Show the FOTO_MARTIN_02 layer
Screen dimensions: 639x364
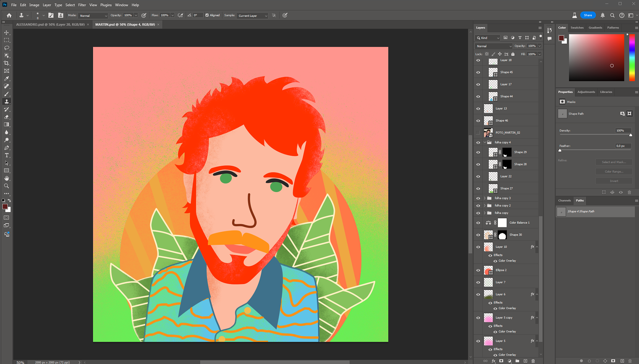pyautogui.click(x=478, y=133)
